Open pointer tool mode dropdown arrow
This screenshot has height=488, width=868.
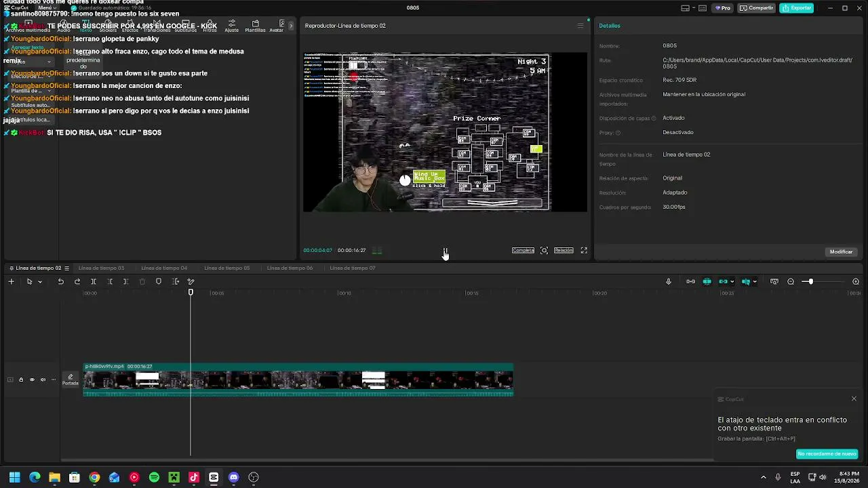(40, 282)
